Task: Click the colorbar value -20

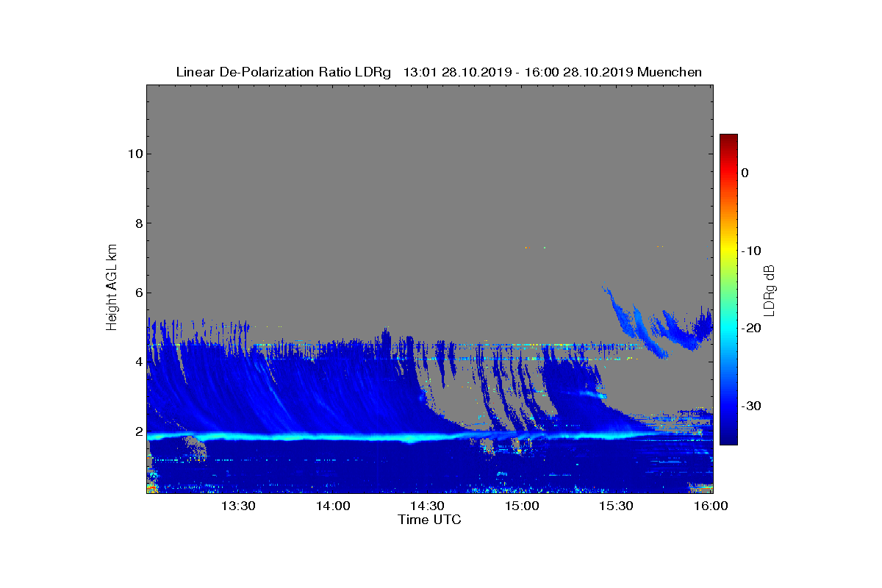Action: [x=750, y=329]
